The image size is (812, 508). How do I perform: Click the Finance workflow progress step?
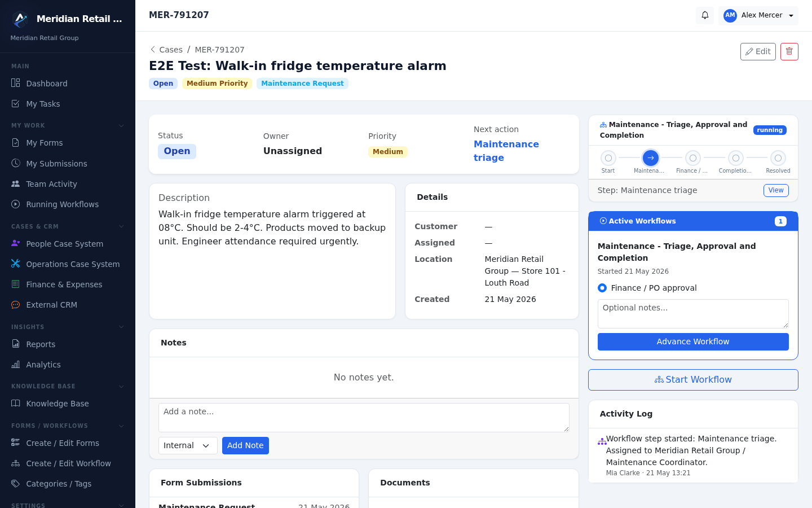693,158
